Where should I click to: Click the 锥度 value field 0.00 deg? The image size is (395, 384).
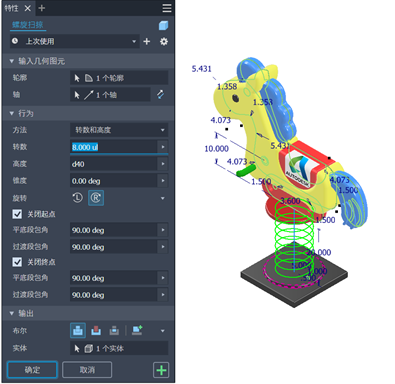(x=114, y=181)
